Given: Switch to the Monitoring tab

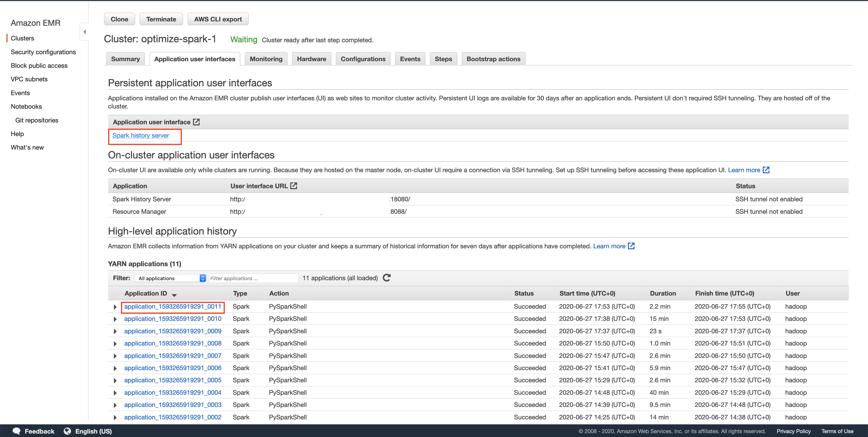Looking at the screenshot, I should point(266,59).
